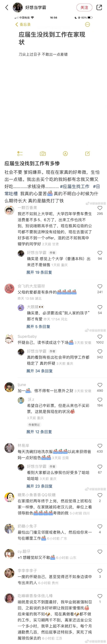Open 好想当学霸's profile avatar at the top

coord(18,7)
